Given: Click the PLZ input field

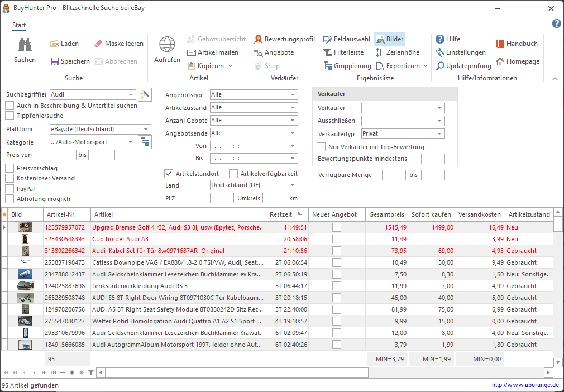Looking at the screenshot, I should click(222, 198).
